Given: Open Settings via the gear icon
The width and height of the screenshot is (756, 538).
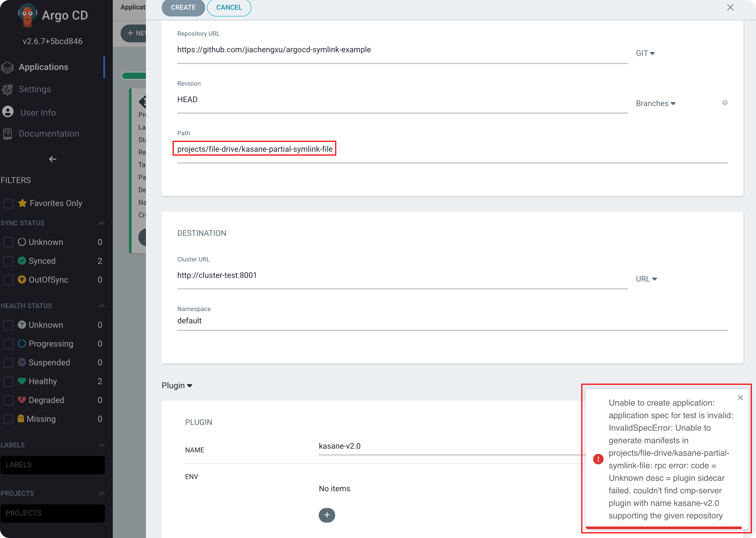Looking at the screenshot, I should tap(8, 89).
